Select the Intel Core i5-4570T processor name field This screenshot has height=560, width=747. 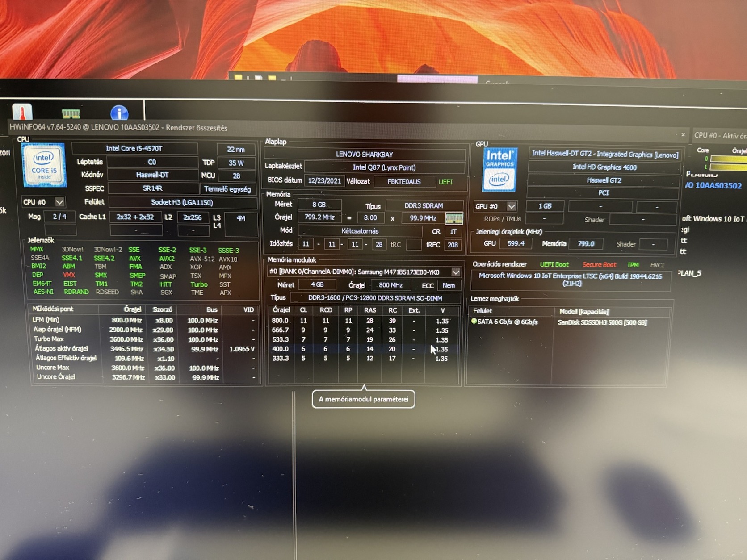tap(134, 149)
